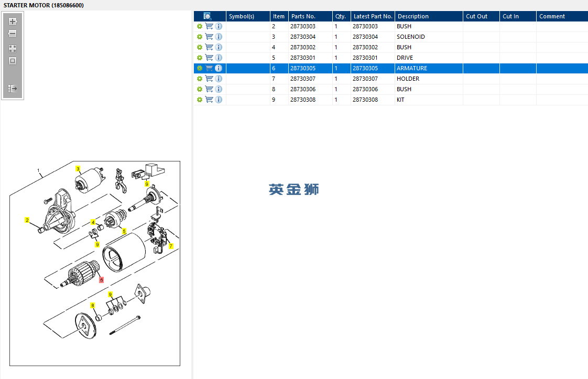Click gear icon for HOLDER row
The height and width of the screenshot is (379, 588).
click(x=200, y=79)
